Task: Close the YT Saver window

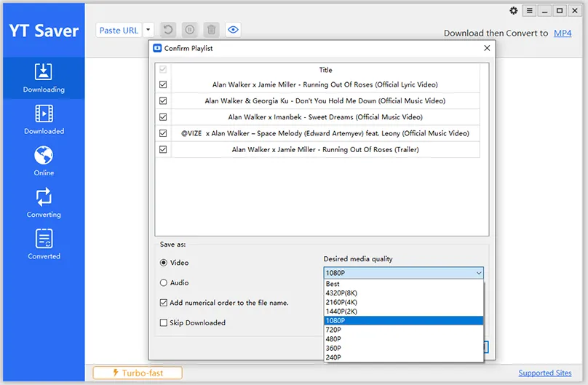Action: tap(574, 10)
